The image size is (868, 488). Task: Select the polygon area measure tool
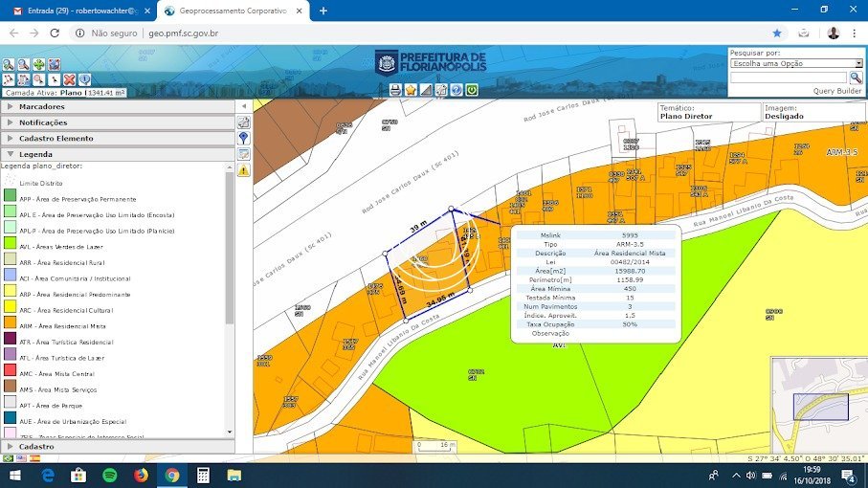[x=9, y=79]
